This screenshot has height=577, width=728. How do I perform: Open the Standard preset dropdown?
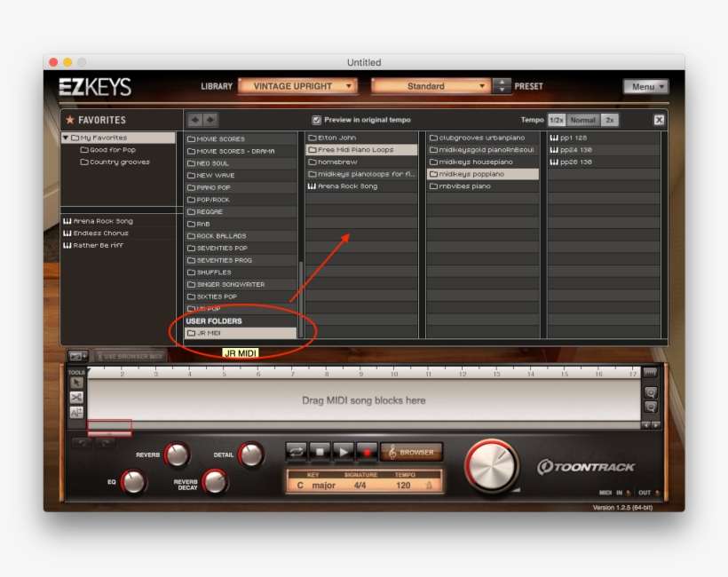[431, 86]
